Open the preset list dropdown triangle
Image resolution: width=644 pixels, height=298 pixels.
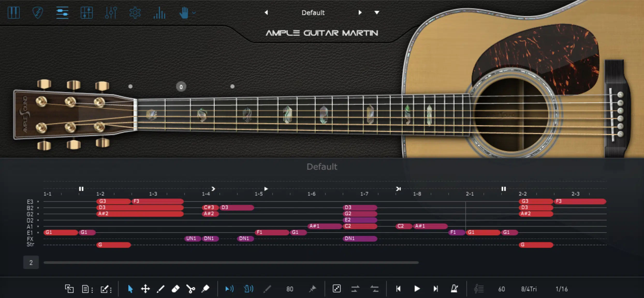point(377,12)
